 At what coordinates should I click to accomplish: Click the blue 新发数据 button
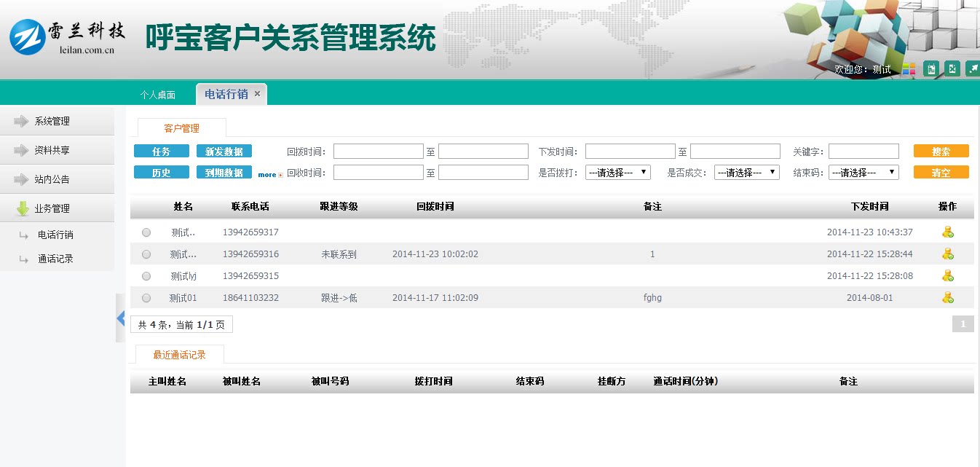[224, 152]
